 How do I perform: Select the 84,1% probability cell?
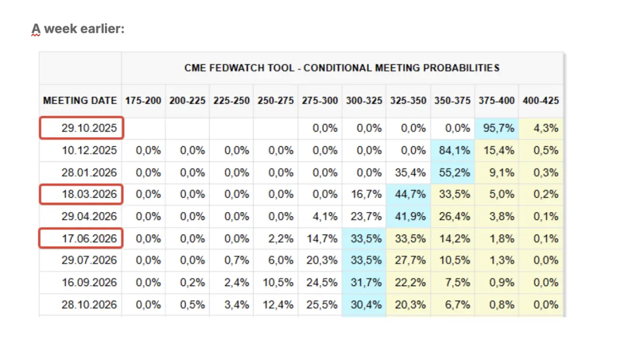pyautogui.click(x=453, y=150)
